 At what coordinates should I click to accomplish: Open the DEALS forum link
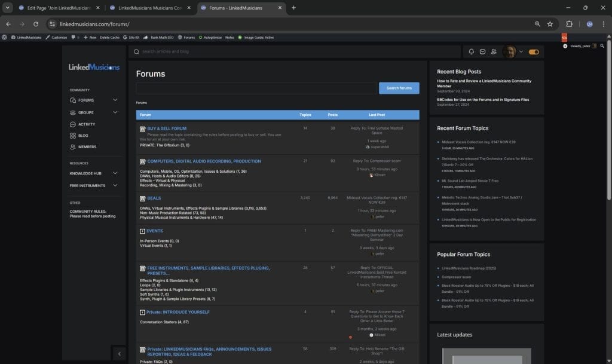154,198
